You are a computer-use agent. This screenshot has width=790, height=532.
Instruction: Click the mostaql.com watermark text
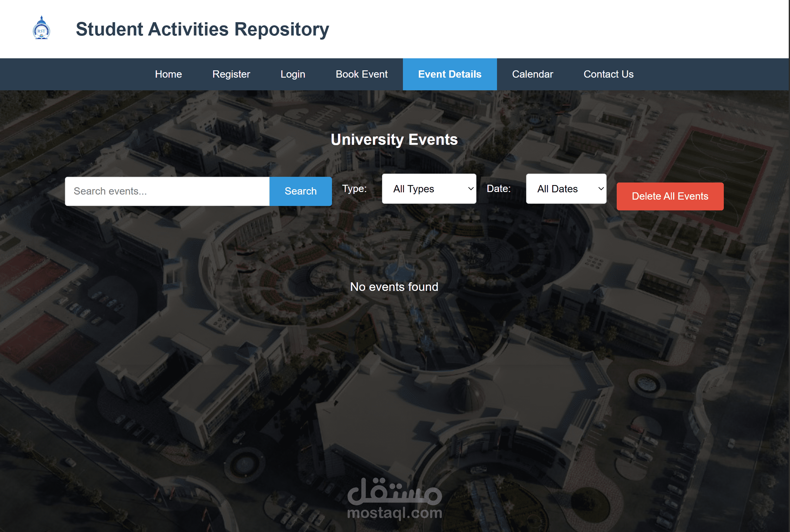[x=394, y=513]
